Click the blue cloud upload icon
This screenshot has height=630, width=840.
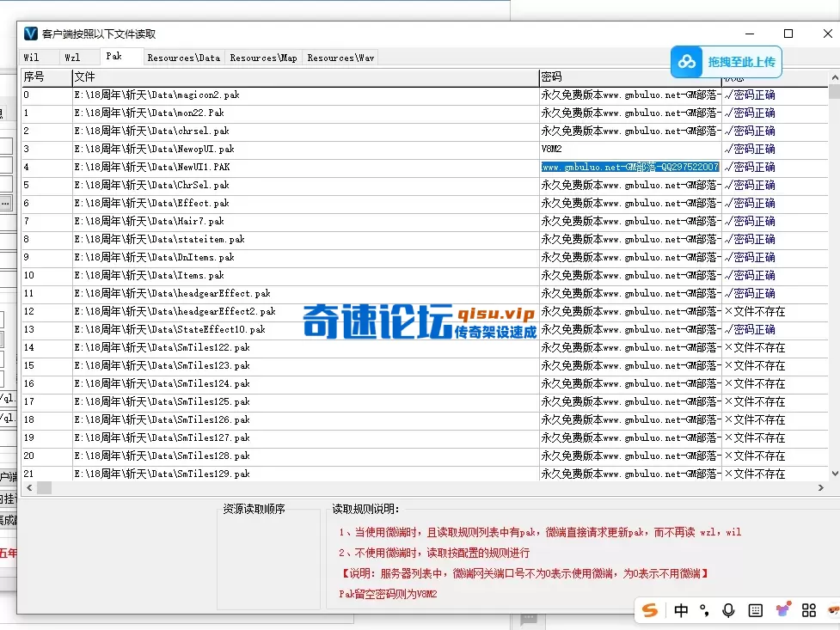[687, 62]
